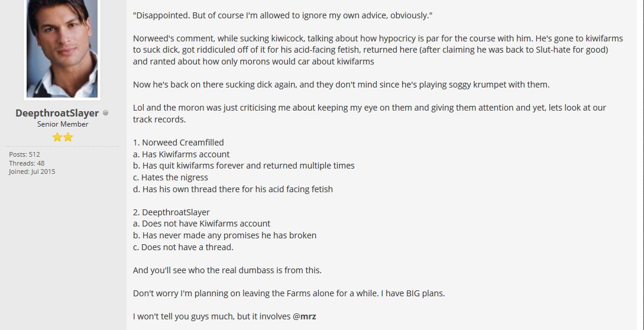Click the Threads: 48 counter
This screenshot has width=644, height=330.
27,163
